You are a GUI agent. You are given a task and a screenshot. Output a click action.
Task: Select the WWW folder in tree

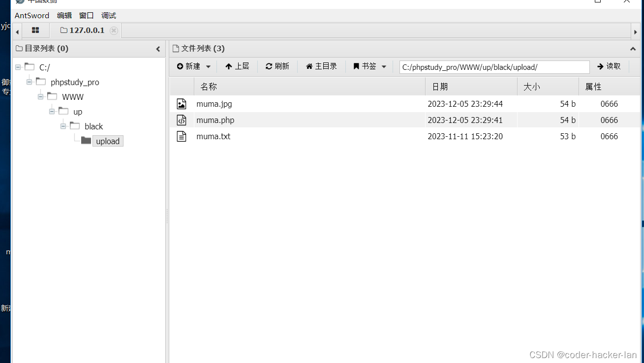73,97
